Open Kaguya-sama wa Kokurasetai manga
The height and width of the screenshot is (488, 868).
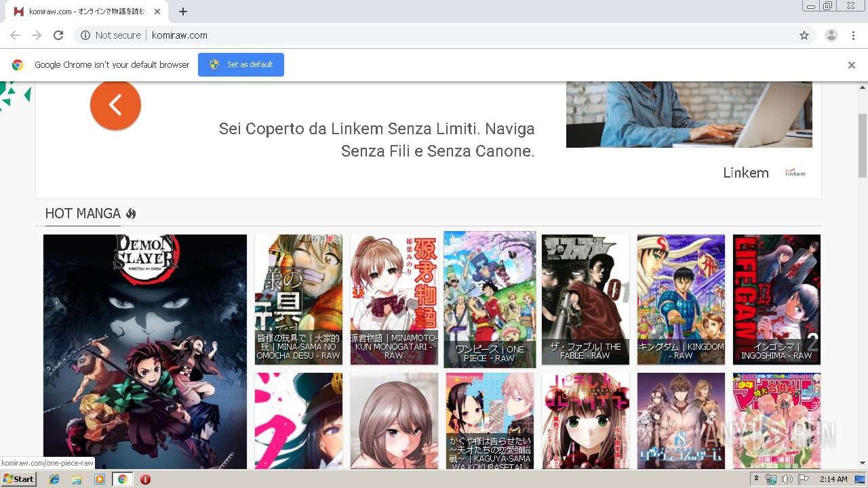click(x=490, y=420)
